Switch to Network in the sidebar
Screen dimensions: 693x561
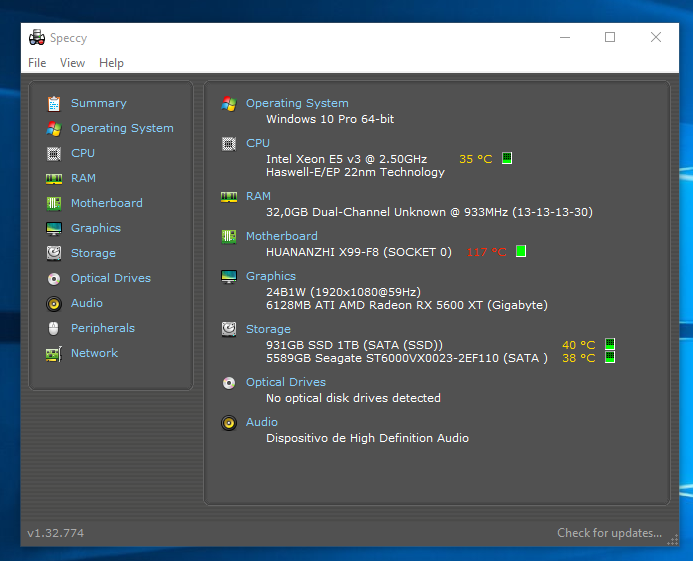click(95, 353)
